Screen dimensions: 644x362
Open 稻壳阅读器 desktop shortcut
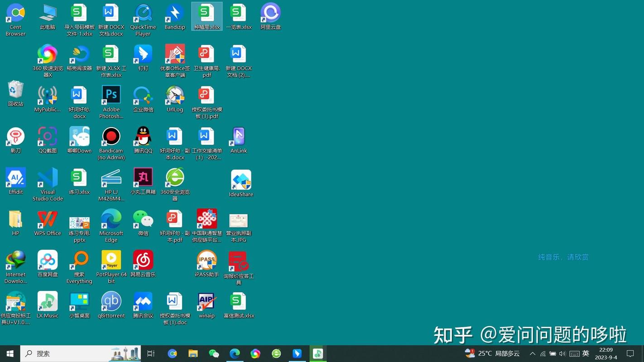pos(79,54)
